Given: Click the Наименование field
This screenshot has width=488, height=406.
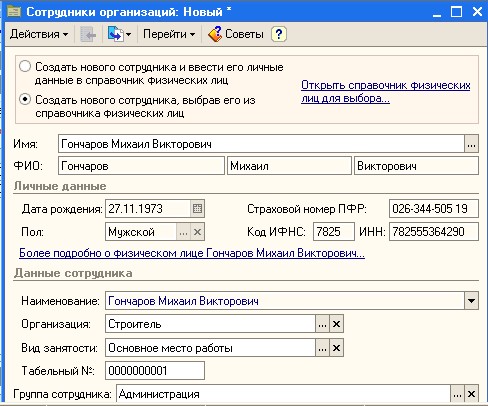Looking at the screenshot, I should pyautogui.click(x=285, y=301).
